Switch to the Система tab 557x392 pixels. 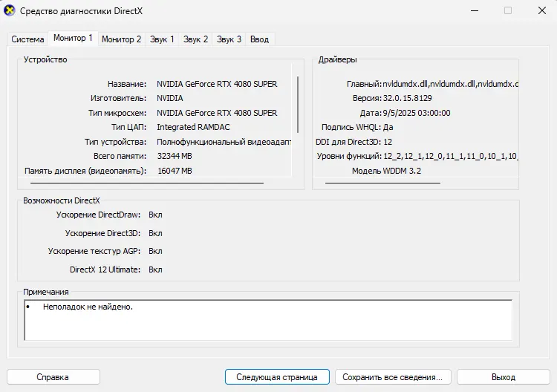click(x=27, y=39)
